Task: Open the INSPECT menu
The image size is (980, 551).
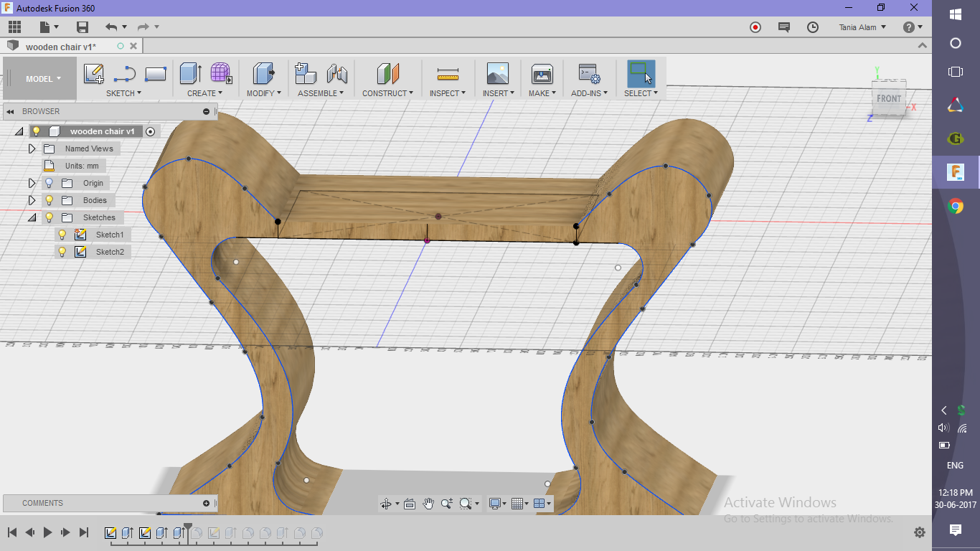Action: coord(448,93)
